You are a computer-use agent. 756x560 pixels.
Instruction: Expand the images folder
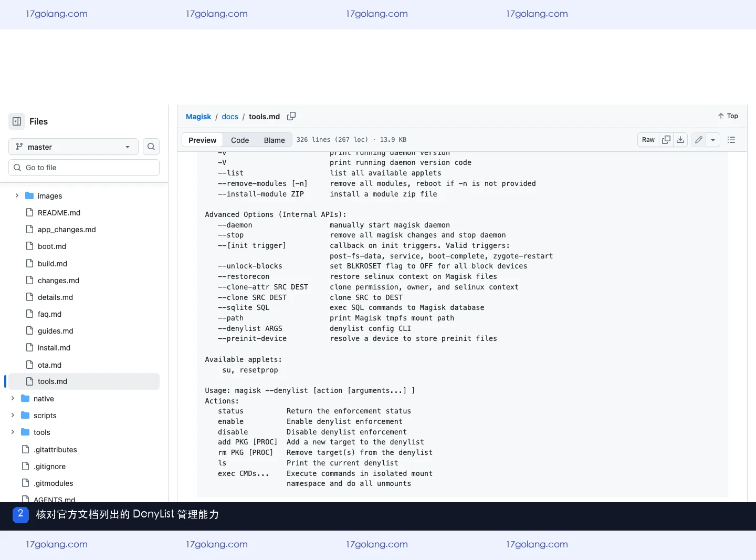(x=17, y=195)
